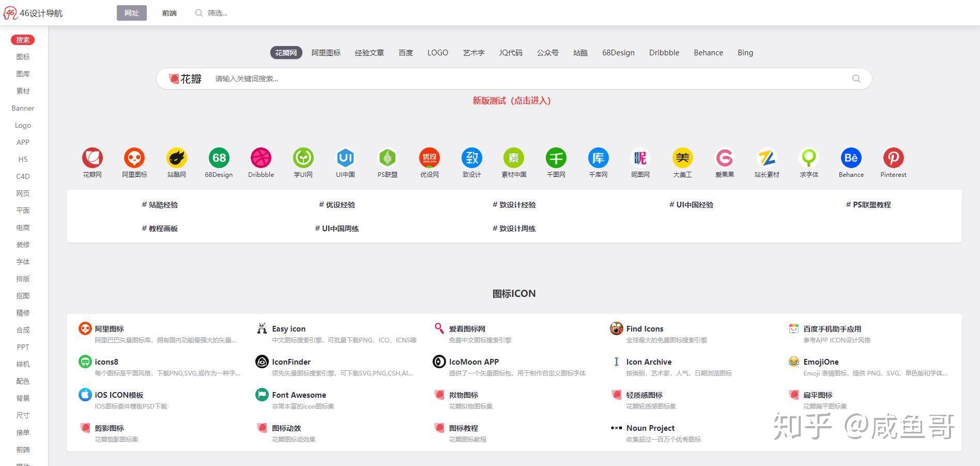
Task: Open the Pinterest red icon
Action: point(894,158)
